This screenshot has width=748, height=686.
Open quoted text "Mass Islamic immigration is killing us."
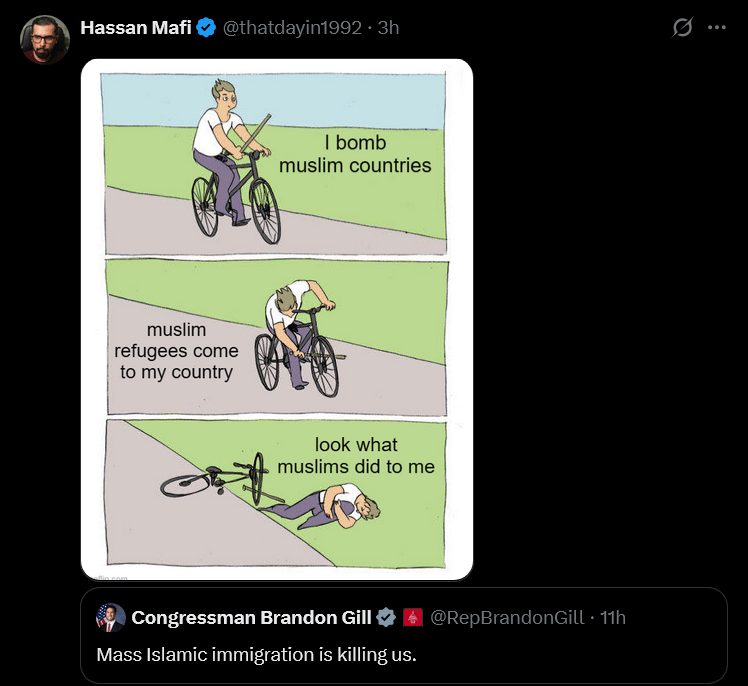pos(256,655)
